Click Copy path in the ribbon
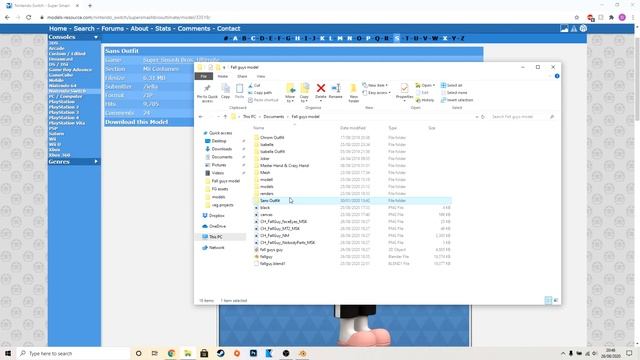This screenshot has height=360, width=640. 260,93
